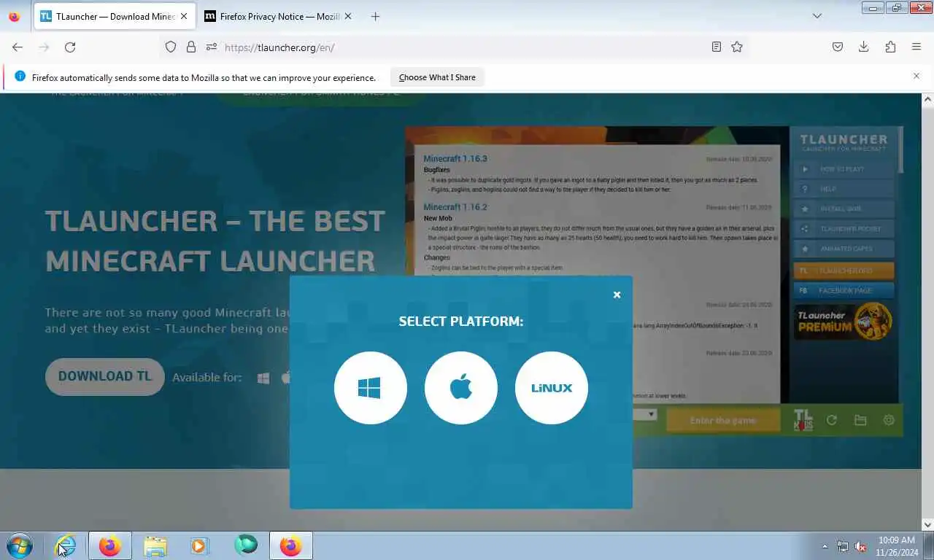Image resolution: width=934 pixels, height=560 pixels.
Task: Open the Save to Pocket icon
Action: click(x=838, y=47)
